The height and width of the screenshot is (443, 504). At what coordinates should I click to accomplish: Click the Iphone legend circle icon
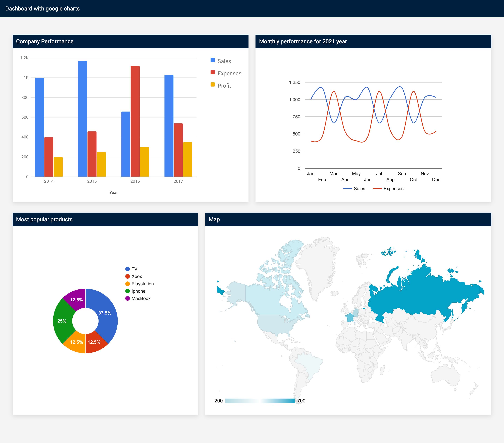coord(127,291)
